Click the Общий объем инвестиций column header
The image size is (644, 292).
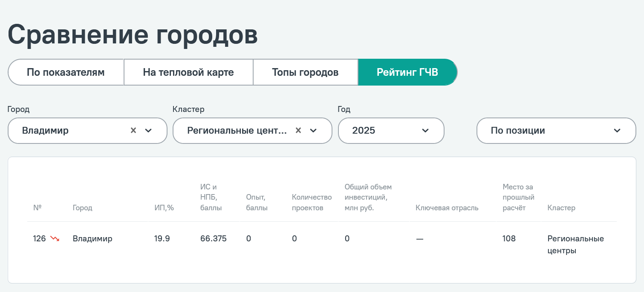(x=368, y=198)
